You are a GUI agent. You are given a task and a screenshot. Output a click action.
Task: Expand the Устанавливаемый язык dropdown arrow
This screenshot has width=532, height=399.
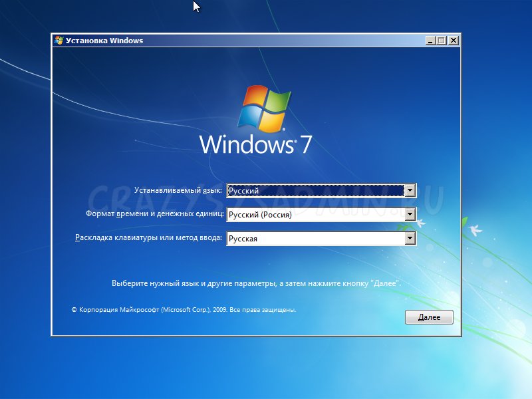tap(410, 191)
